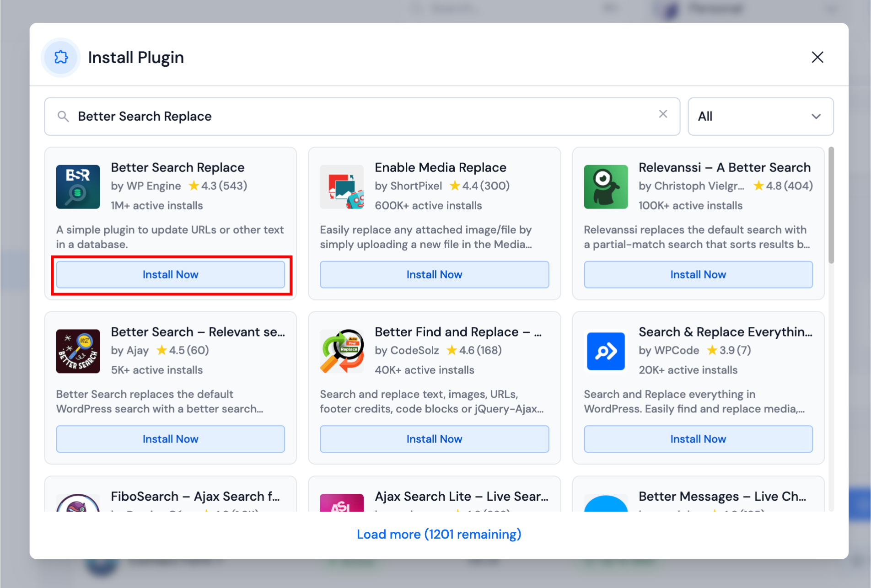This screenshot has height=588, width=871.
Task: Install the Better Search Replace plugin
Action: [170, 274]
